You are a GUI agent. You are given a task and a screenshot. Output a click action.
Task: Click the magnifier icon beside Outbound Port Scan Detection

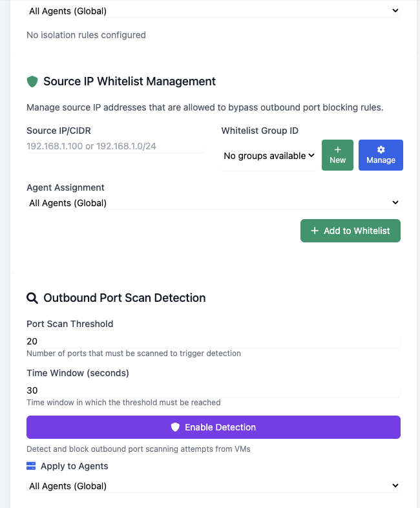tap(32, 298)
